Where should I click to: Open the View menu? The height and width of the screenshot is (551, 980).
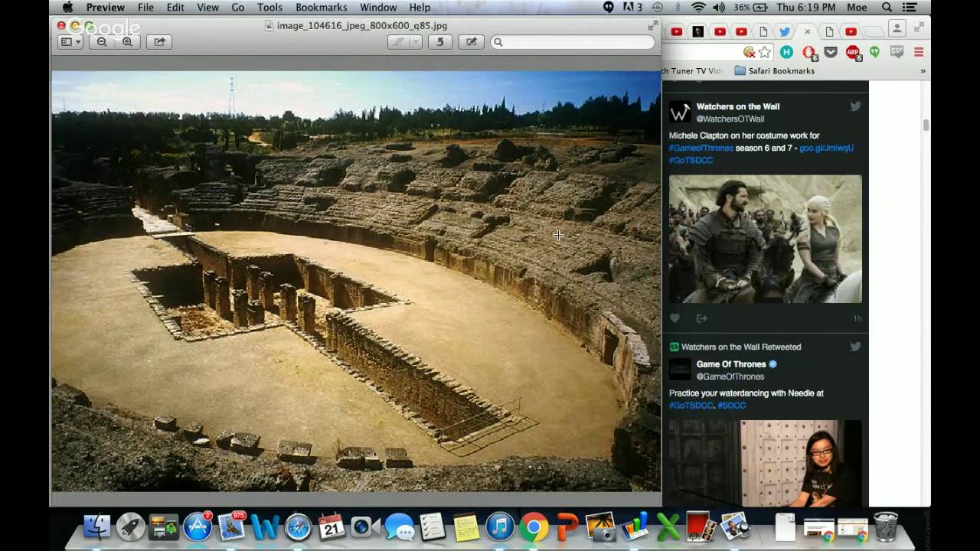pos(207,8)
